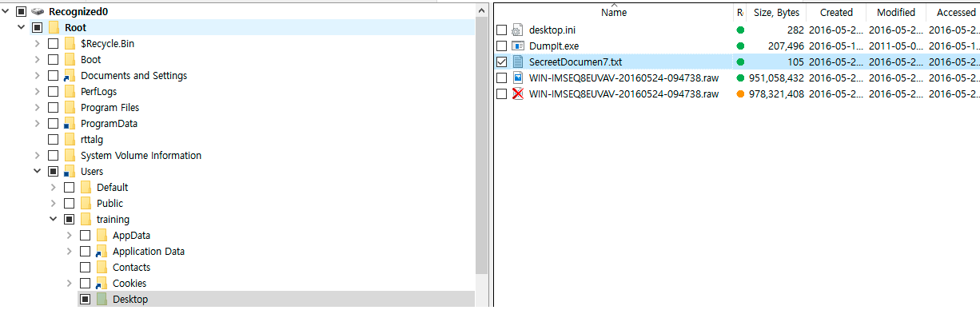Sort by the Size, Bytes column header

[x=776, y=12]
